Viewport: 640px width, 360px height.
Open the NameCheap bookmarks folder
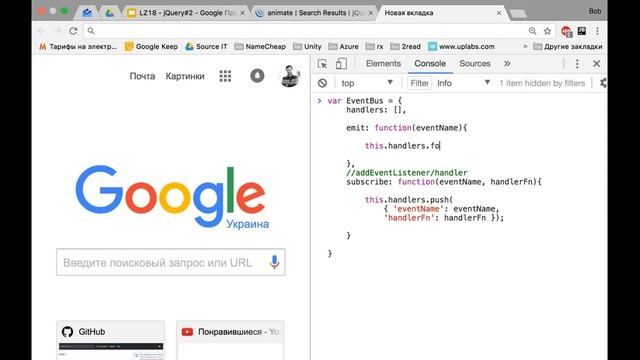[260, 47]
